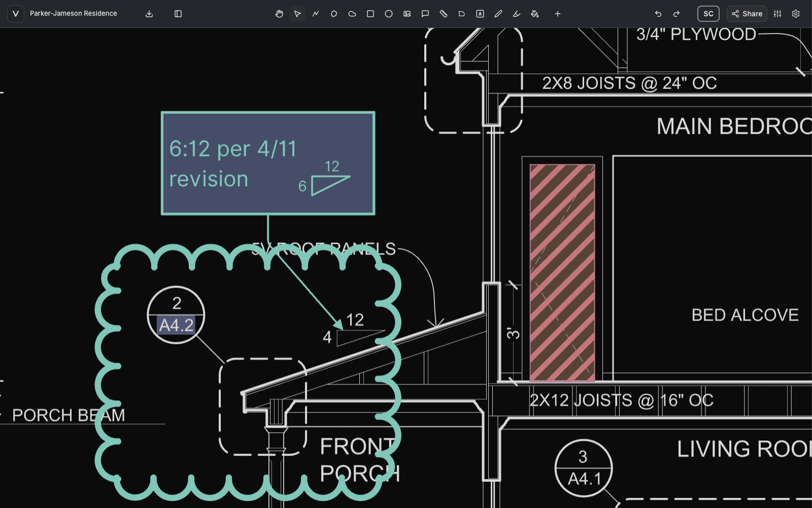This screenshot has width=812, height=508.
Task: Click the 3 A4.1 detail callout
Action: point(584,468)
